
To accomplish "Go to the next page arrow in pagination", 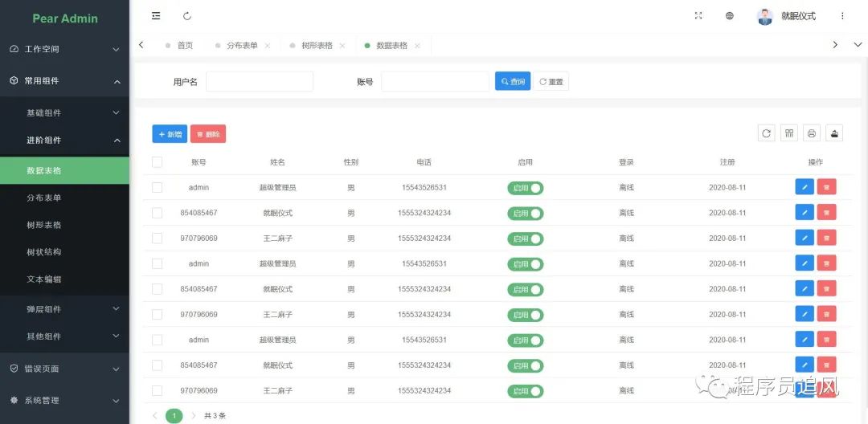I will pos(193,415).
